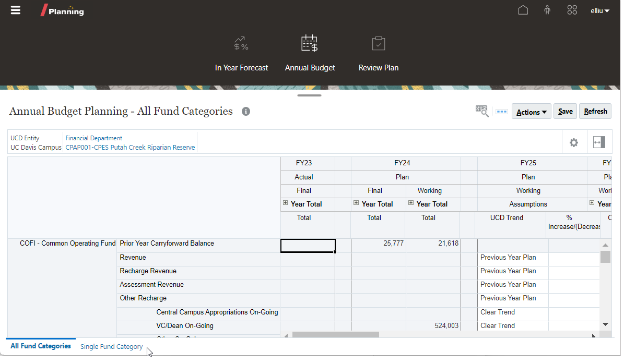Open the hamburger navigation menu
The image size is (624, 364).
point(15,9)
